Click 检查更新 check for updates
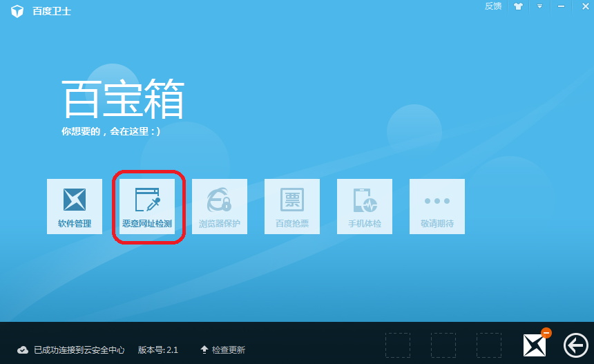The image size is (594, 364). coord(222,349)
